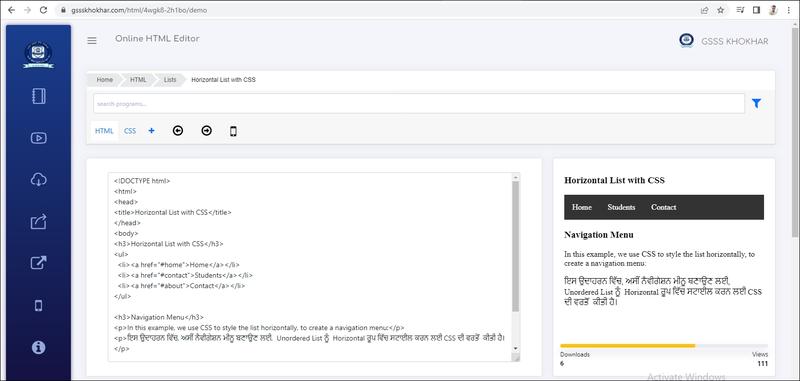This screenshot has width=800, height=381.
Task: Go to previous program with left arrow icon
Action: pos(178,131)
